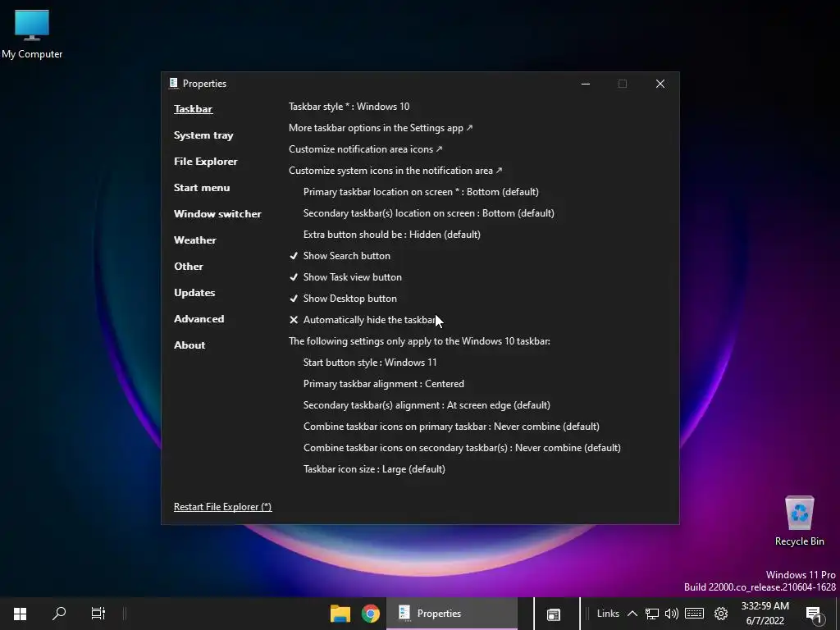The width and height of the screenshot is (840, 630).
Task: Go to the Start menu section
Action: (202, 188)
